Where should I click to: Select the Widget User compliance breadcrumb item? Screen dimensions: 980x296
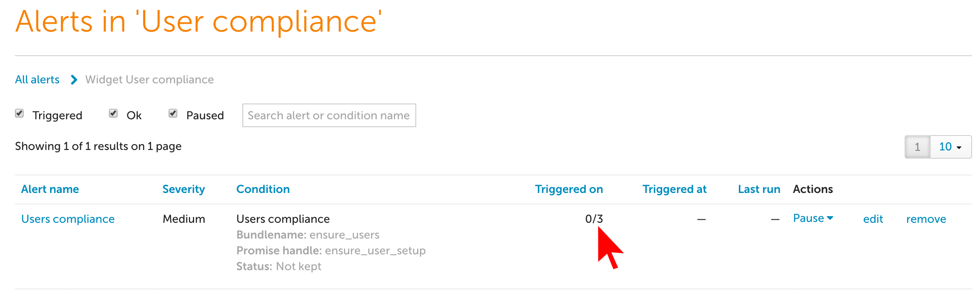pyautogui.click(x=149, y=80)
